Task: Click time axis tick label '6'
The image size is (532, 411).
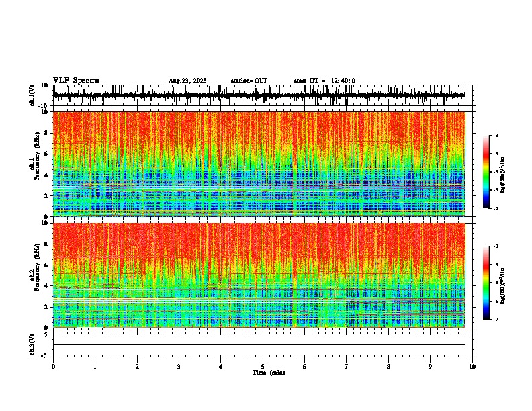Action: [305, 367]
